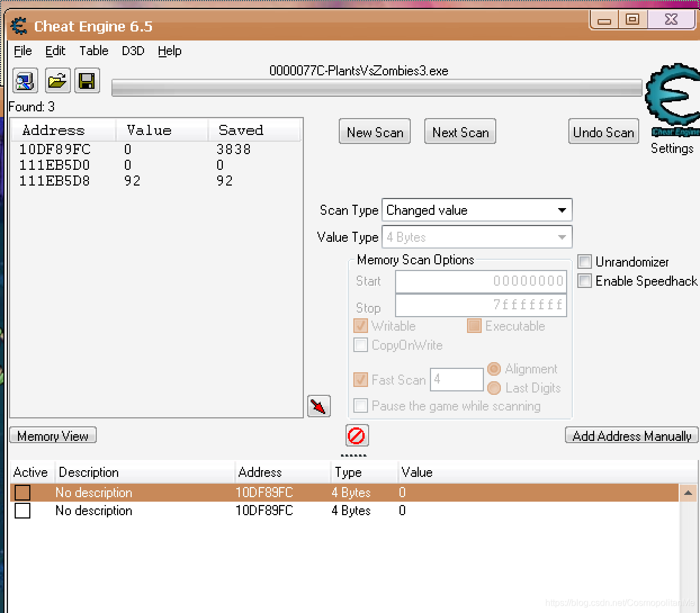This screenshot has width=700, height=613.
Task: Toggle the CopyOnWrite checkbox
Action: click(361, 345)
